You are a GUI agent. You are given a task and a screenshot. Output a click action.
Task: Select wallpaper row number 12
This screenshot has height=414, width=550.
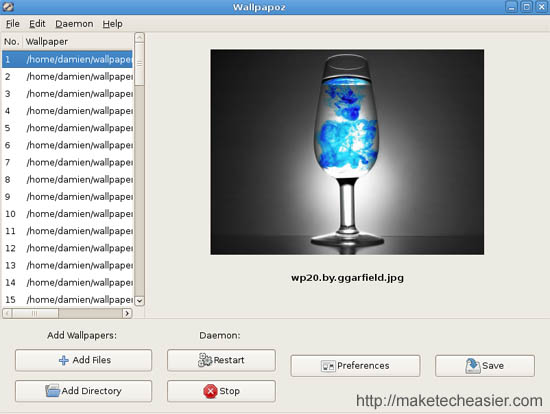click(67, 248)
